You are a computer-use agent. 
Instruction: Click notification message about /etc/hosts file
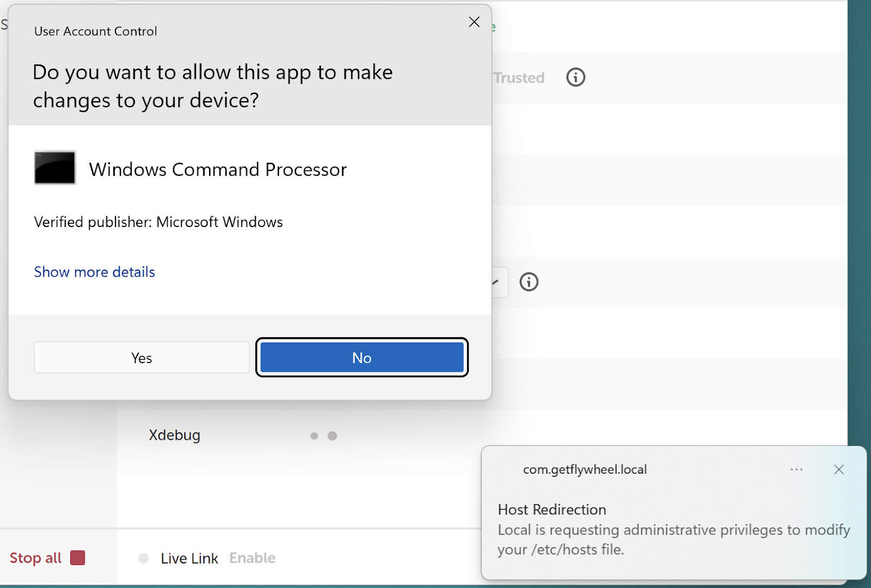click(x=673, y=540)
